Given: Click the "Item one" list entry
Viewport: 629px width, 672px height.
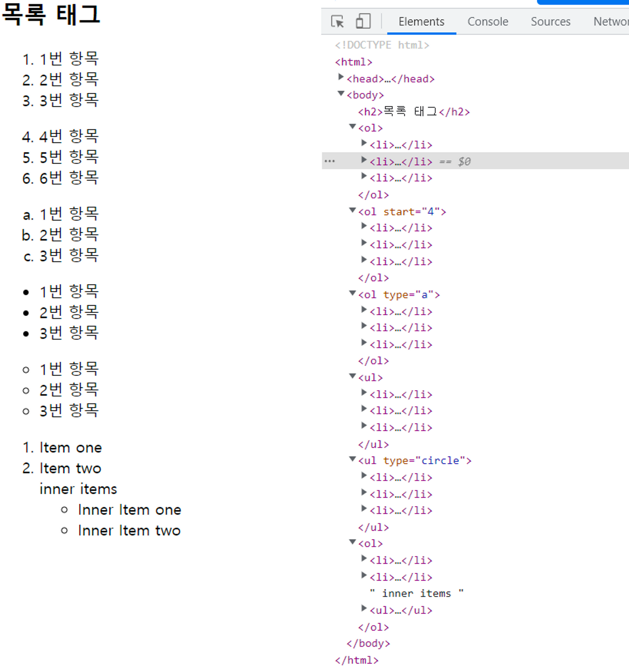Looking at the screenshot, I should (x=62, y=448).
